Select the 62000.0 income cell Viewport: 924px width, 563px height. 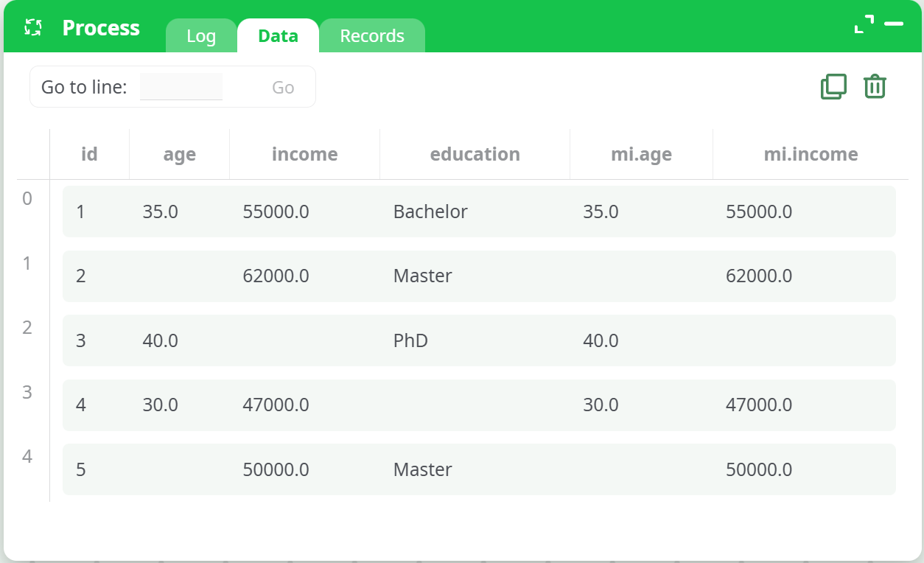(x=276, y=276)
